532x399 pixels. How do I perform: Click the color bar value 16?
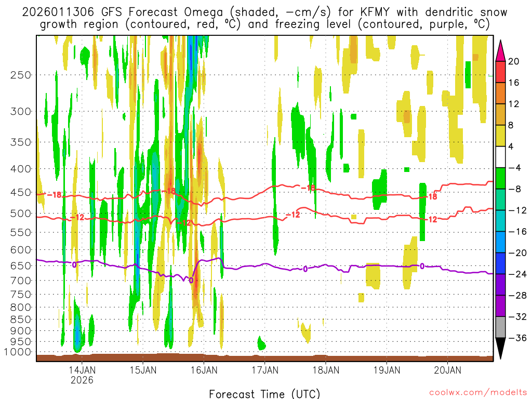click(x=514, y=83)
